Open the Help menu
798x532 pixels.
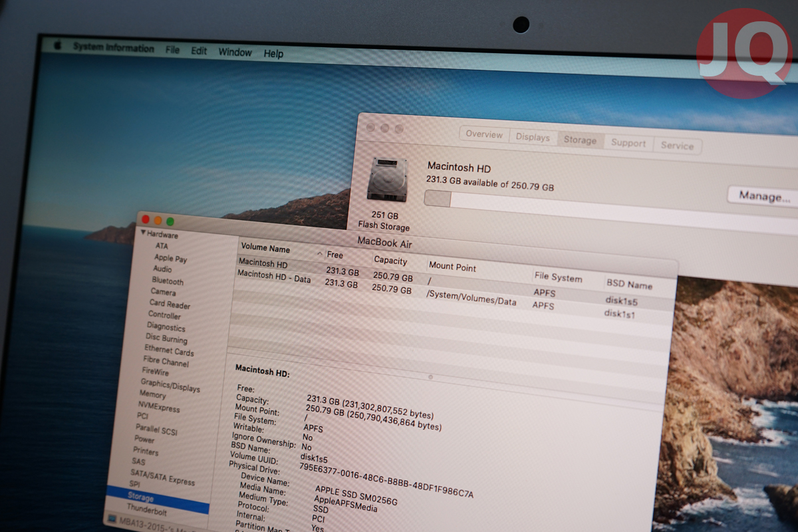(273, 54)
